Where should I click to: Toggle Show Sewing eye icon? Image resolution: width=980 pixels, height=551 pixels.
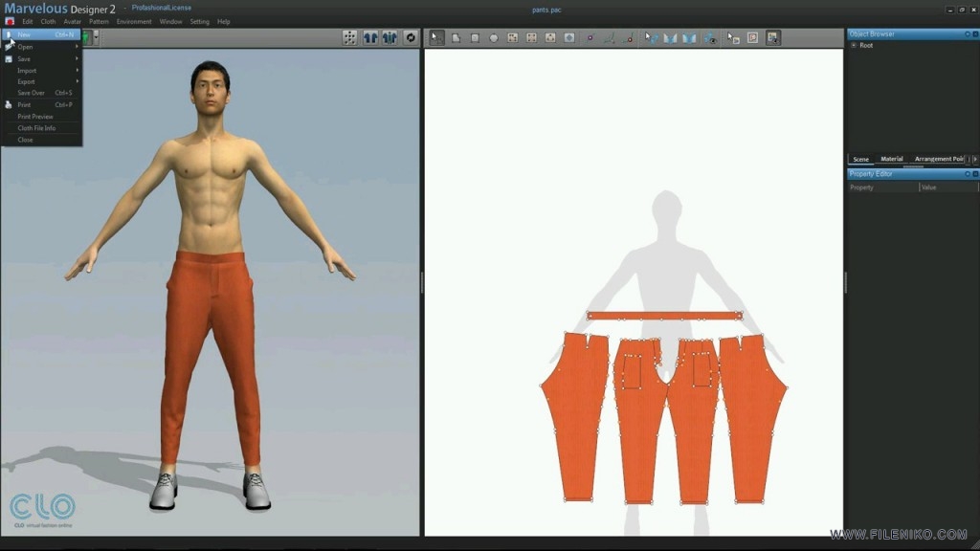pyautogui.click(x=710, y=38)
